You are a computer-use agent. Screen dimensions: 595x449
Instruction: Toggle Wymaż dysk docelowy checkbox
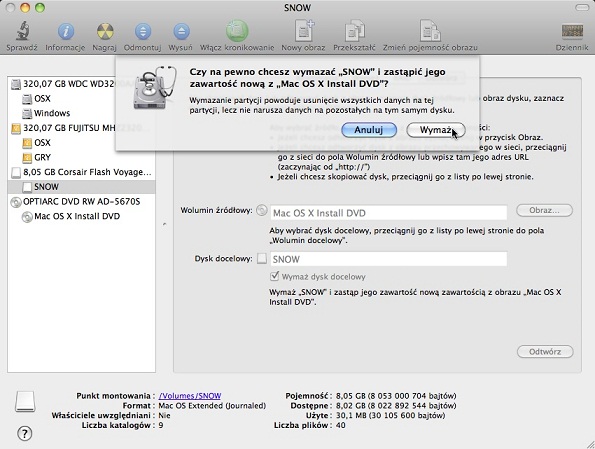tap(275, 276)
